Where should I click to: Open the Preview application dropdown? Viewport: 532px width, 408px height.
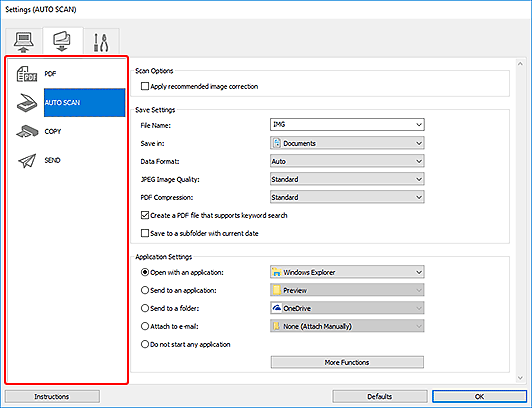347,290
